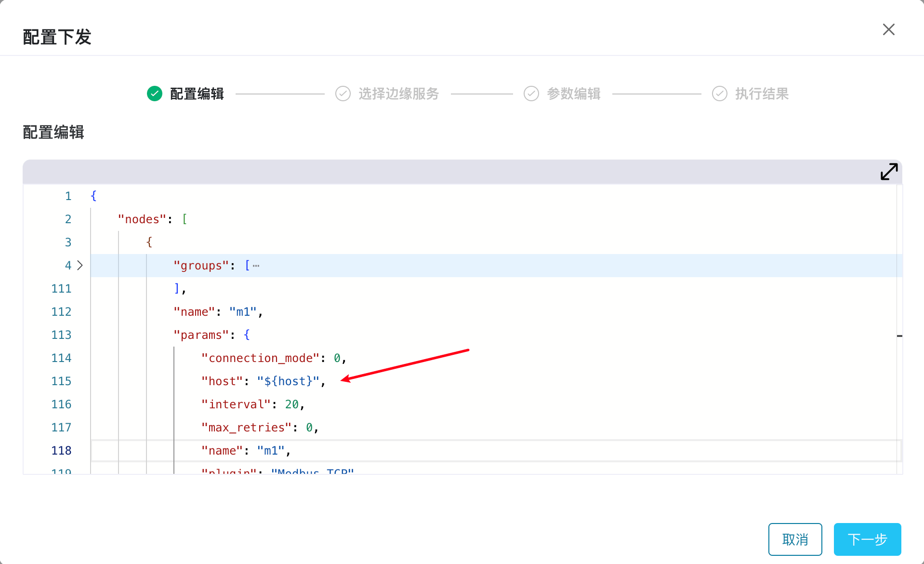The height and width of the screenshot is (564, 924).
Task: Click the 参数编辑 step circle icon
Action: [x=531, y=94]
